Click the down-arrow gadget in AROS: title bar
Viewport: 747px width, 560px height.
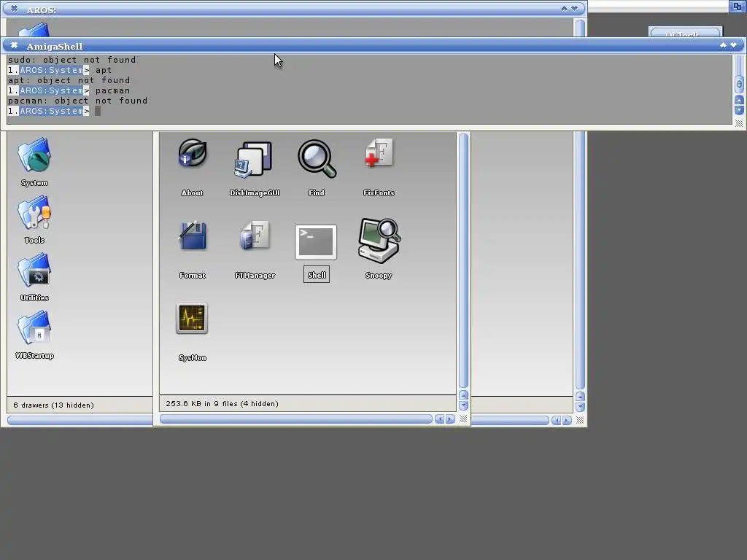click(x=575, y=9)
